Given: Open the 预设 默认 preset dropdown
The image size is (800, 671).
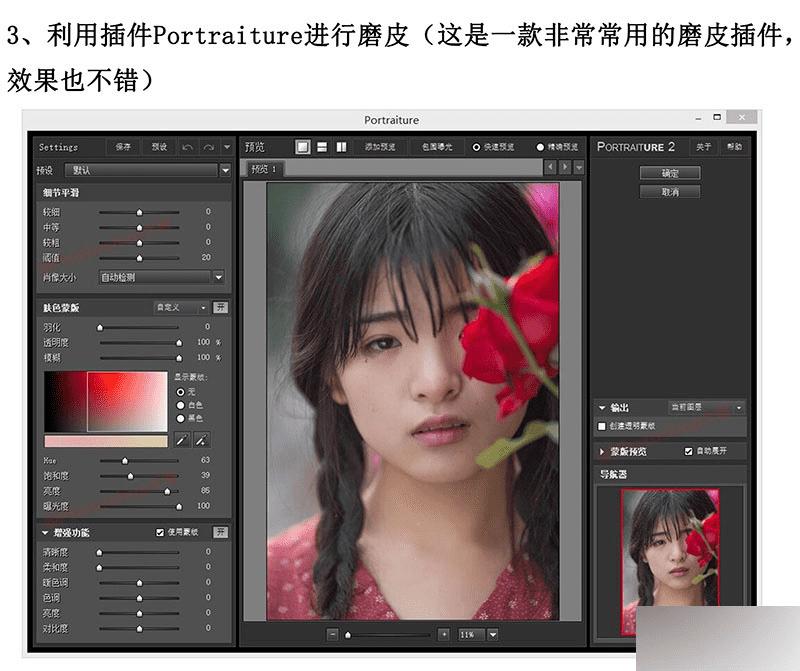Looking at the screenshot, I should 225,170.
